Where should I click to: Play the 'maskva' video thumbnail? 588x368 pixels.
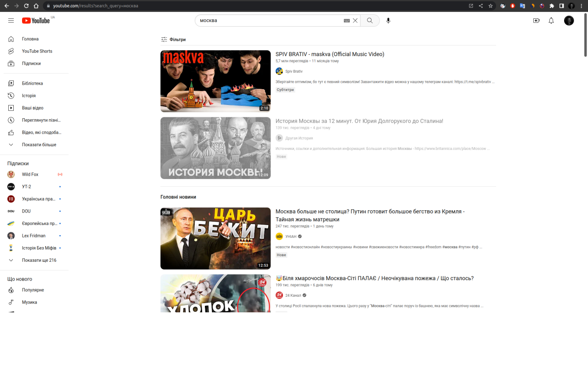coord(215,81)
